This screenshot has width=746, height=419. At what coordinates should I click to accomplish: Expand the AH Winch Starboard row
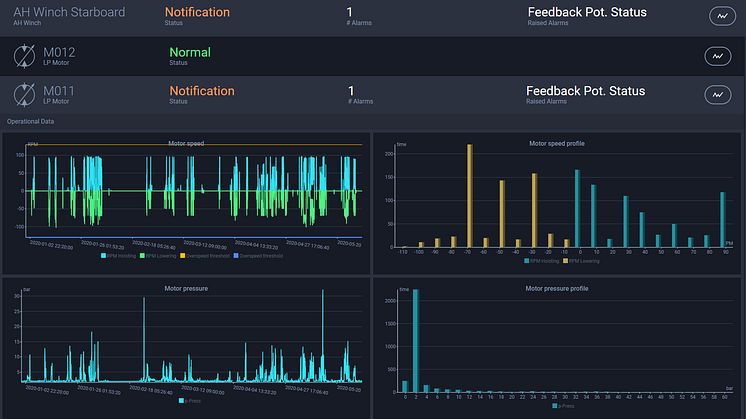[x=372, y=18]
